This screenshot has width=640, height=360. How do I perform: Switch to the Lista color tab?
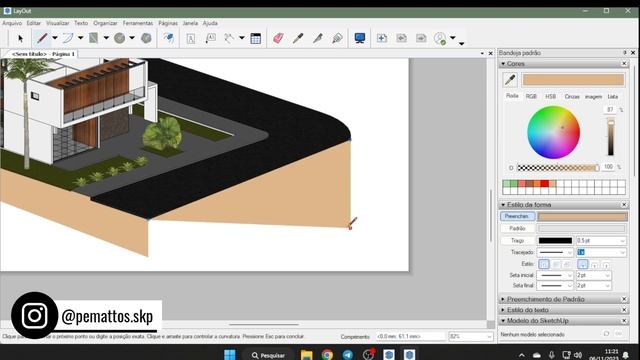coord(613,96)
